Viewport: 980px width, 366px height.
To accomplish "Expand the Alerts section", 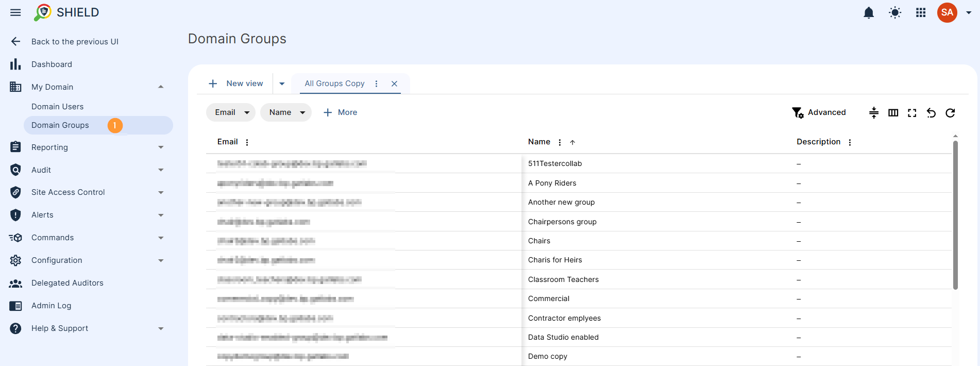I will tap(161, 215).
